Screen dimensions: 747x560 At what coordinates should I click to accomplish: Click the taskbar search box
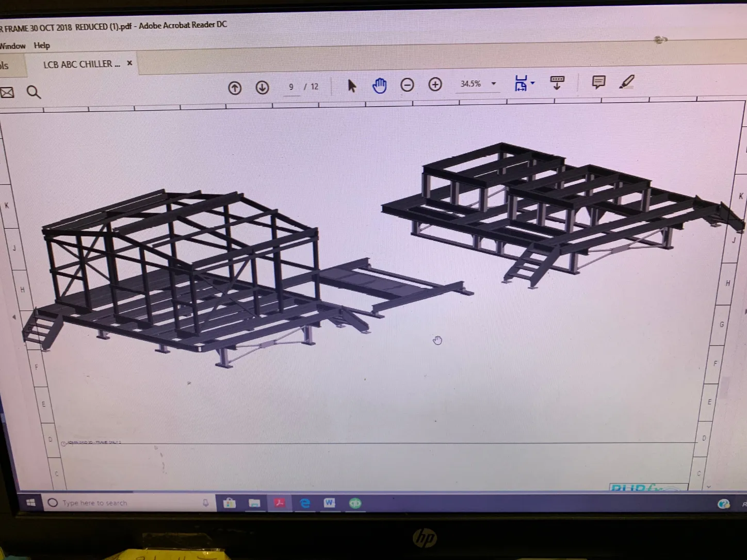click(x=129, y=503)
